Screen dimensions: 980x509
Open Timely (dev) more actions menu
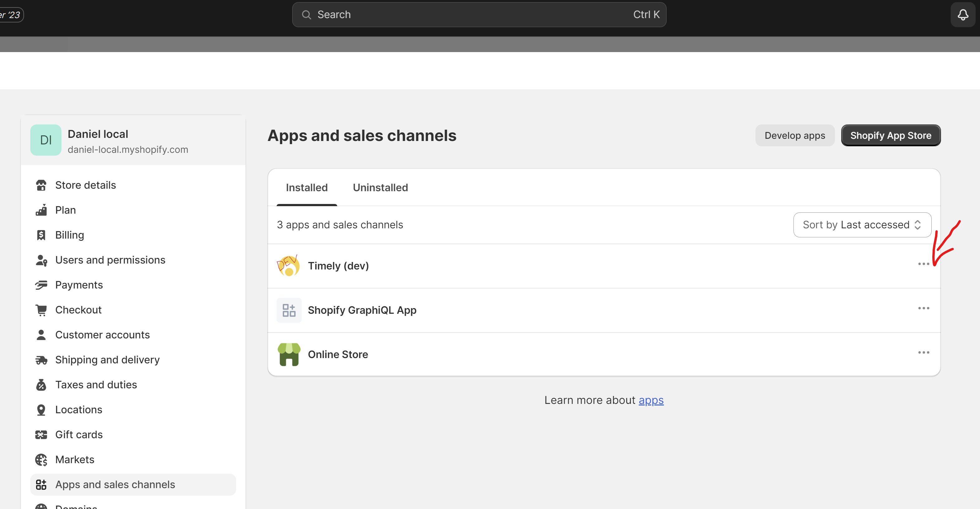coord(923,264)
